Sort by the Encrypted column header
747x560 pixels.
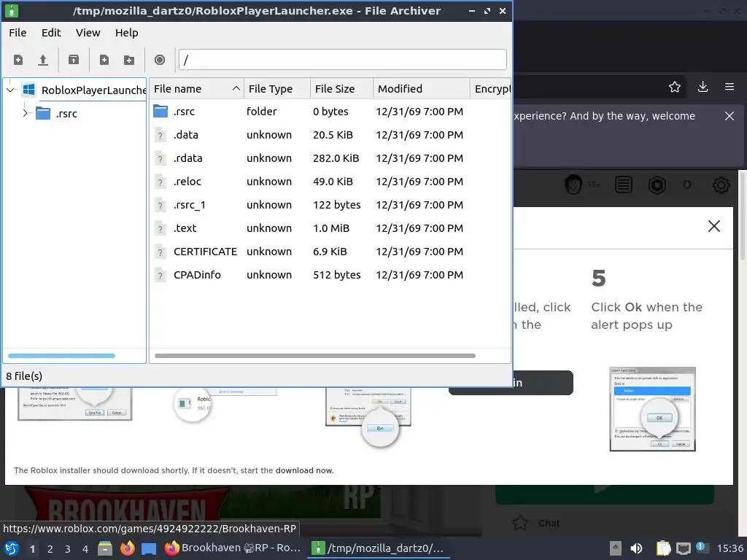click(x=491, y=89)
